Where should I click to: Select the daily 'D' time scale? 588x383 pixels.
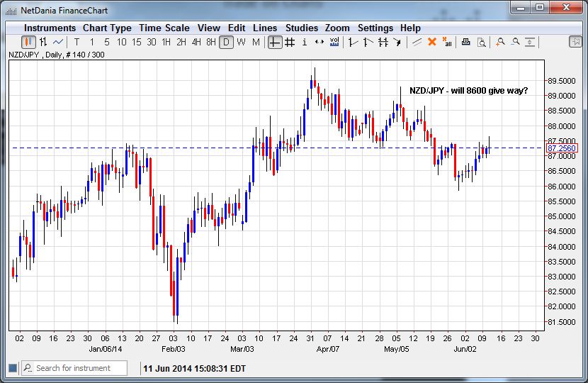click(x=226, y=42)
